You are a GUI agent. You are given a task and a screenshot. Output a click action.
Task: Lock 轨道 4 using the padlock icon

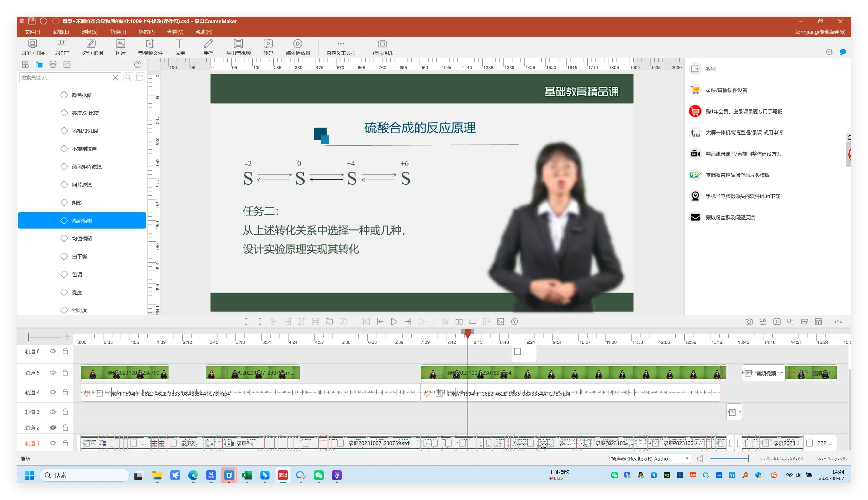pyautogui.click(x=65, y=392)
